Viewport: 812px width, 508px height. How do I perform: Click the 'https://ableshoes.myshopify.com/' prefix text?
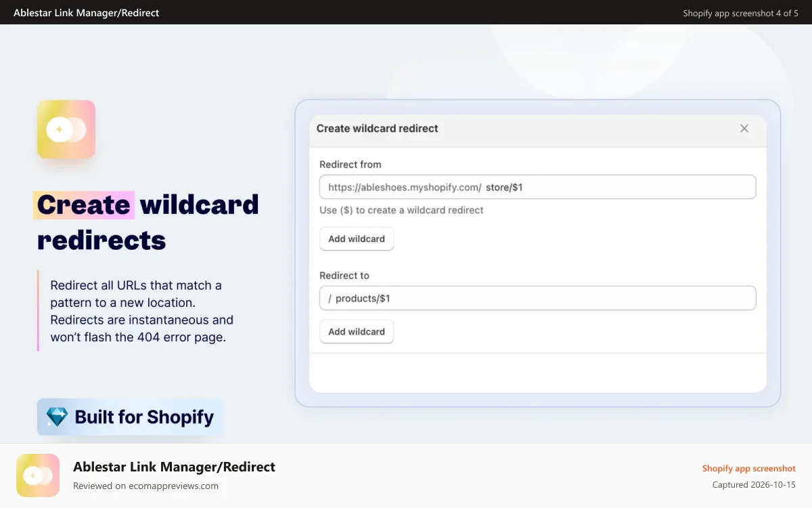pos(405,187)
